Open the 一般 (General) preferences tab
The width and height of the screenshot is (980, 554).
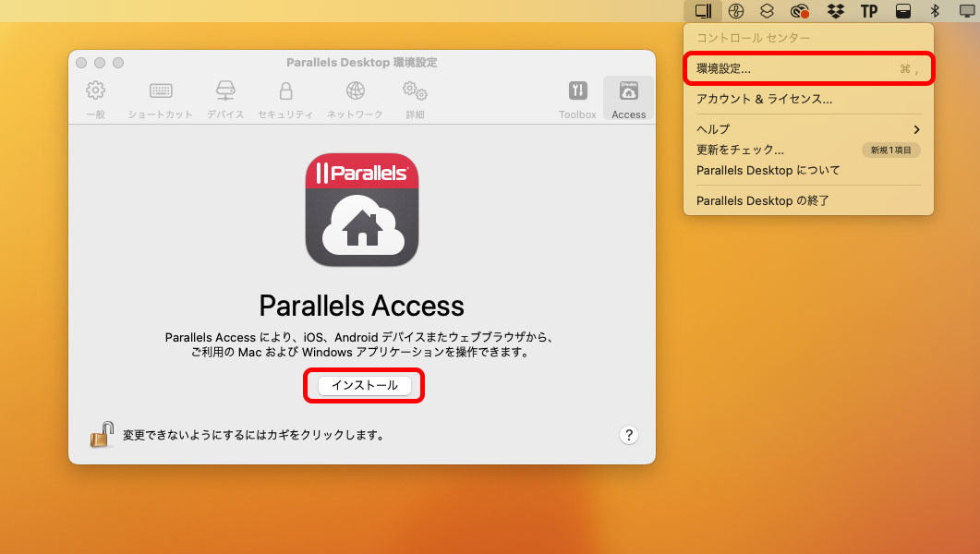[96, 100]
